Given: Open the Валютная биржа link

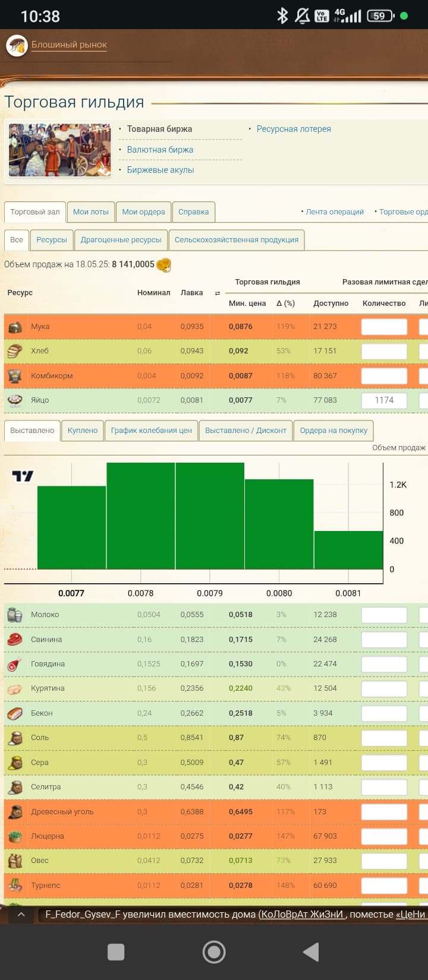Looking at the screenshot, I should (160, 150).
